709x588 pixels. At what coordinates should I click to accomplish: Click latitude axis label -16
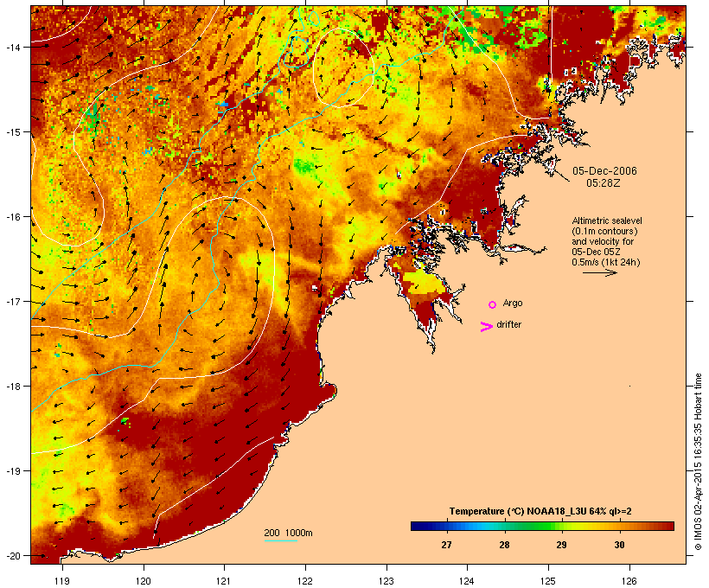point(13,217)
